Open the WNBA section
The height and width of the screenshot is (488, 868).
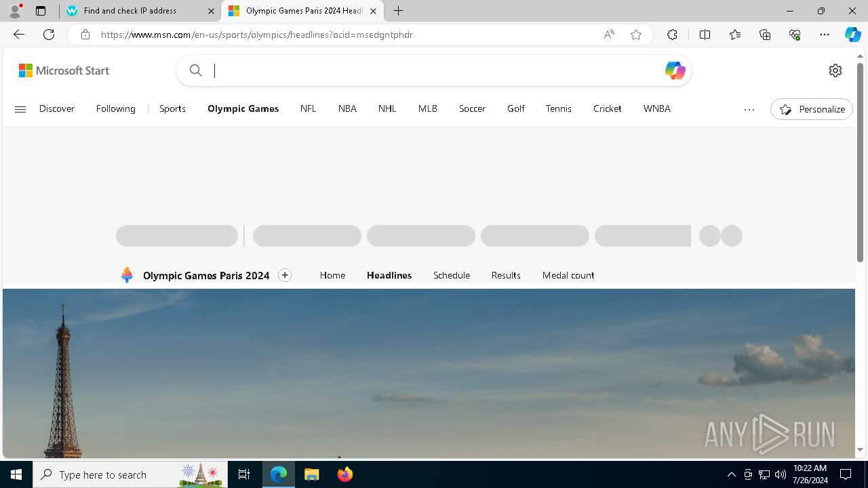click(657, 108)
